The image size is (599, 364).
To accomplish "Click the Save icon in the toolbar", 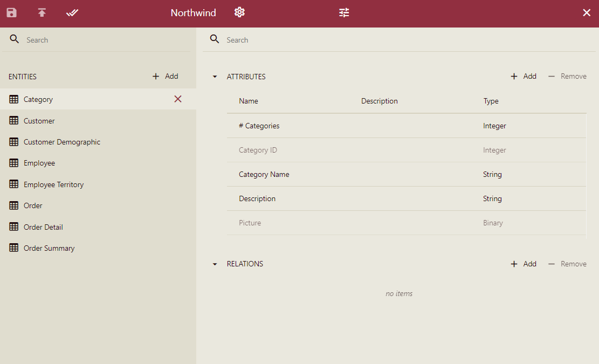I will (11, 12).
